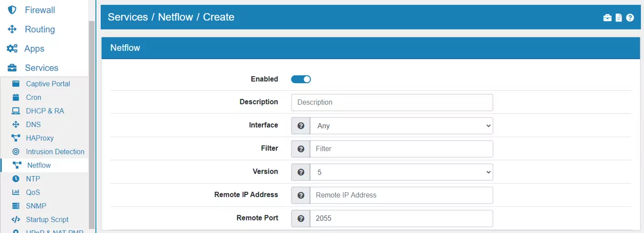Toggle the Enabled switch off
The width and height of the screenshot is (644, 233).
click(x=301, y=79)
